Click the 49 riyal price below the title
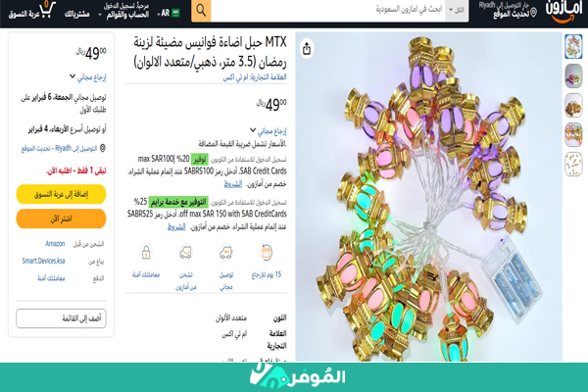Image resolution: width=588 pixels, height=392 pixels. 271,105
